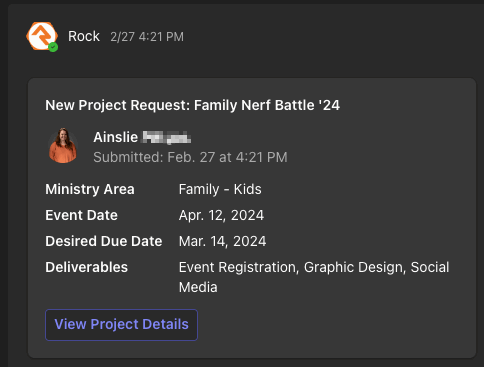Click the New Project Request card title
484x367 pixels.
tap(192, 105)
